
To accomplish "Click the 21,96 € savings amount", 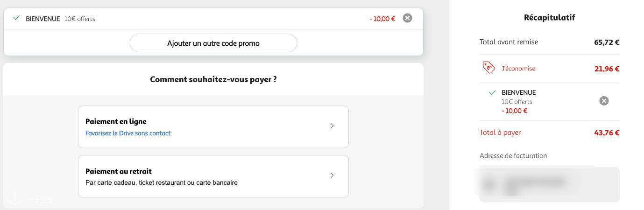I will click(x=607, y=69).
